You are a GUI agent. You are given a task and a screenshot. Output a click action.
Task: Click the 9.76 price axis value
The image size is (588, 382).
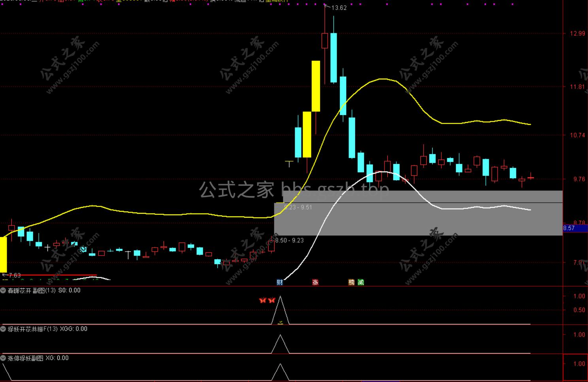point(579,179)
